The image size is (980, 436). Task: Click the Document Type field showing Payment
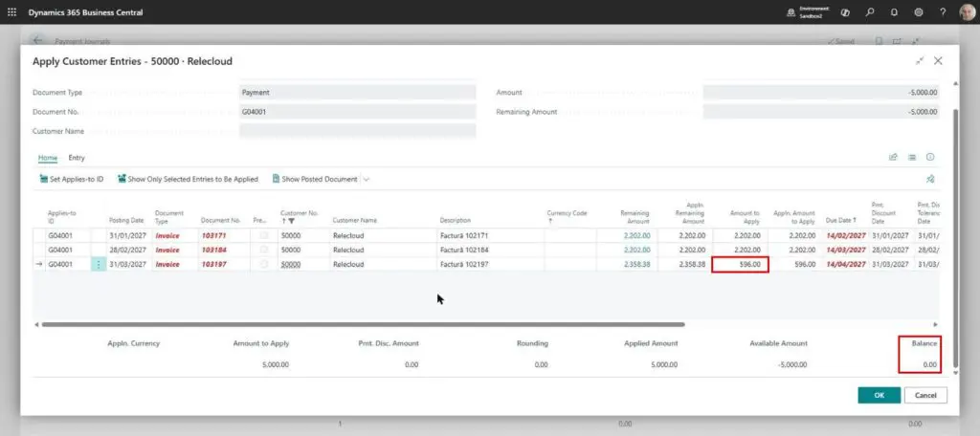357,93
